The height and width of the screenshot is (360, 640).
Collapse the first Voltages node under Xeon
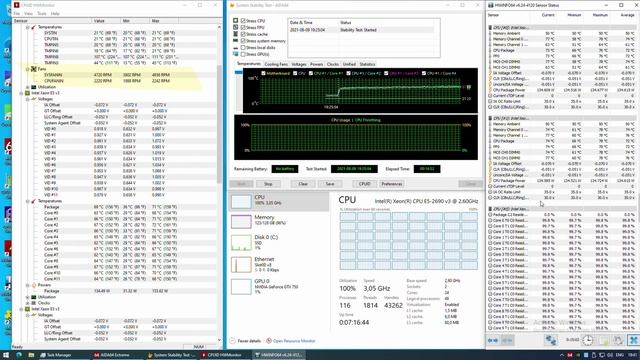pos(28,99)
